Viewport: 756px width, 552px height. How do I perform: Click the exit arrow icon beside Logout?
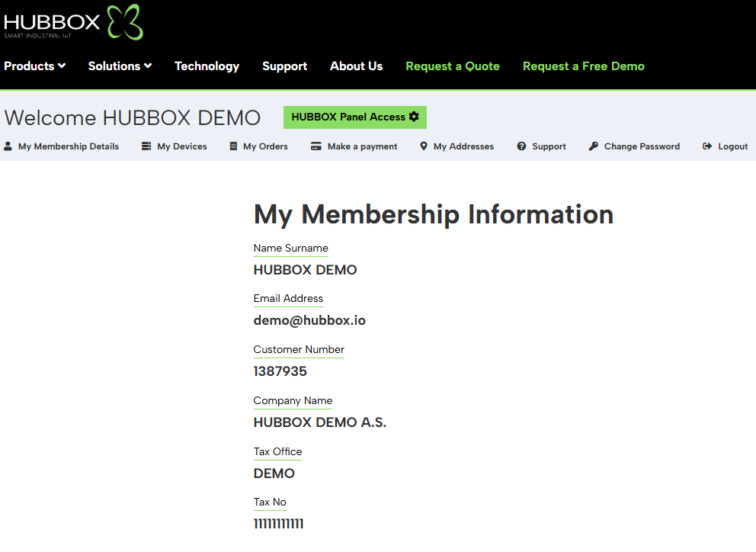(707, 146)
